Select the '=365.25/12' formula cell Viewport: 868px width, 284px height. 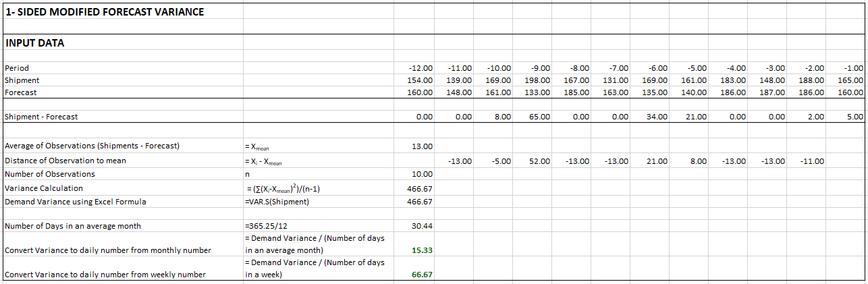click(x=318, y=226)
